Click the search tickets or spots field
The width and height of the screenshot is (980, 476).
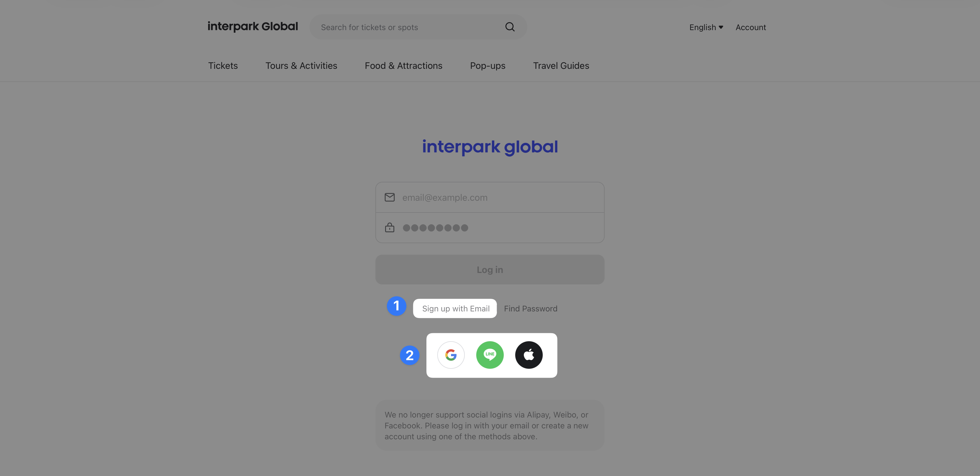pos(407,28)
